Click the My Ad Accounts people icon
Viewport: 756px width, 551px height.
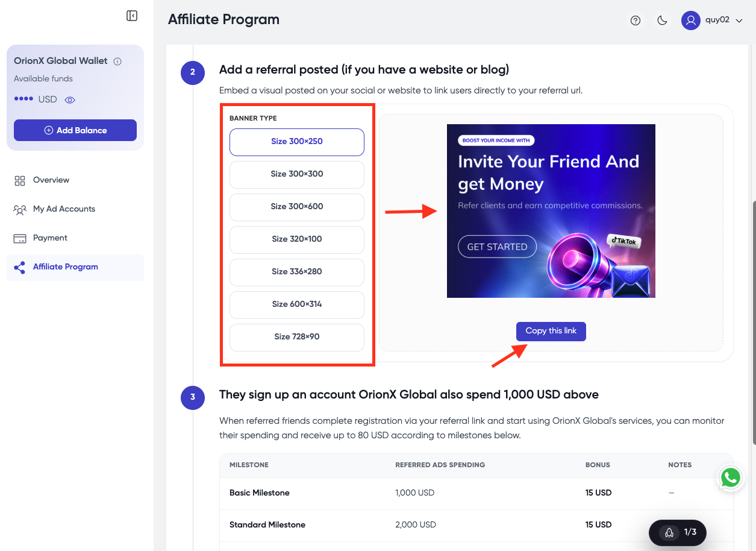click(x=20, y=209)
